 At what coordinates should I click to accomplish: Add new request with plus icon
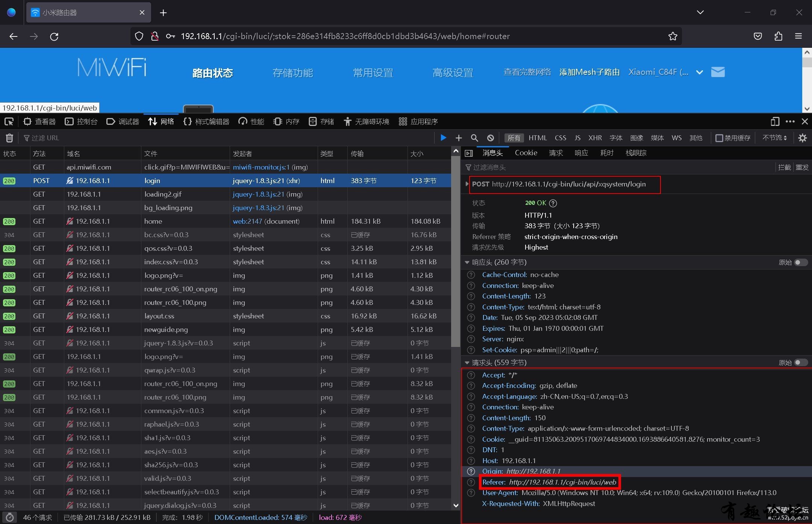459,138
